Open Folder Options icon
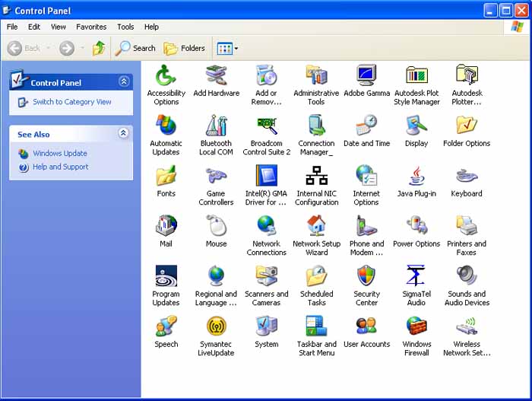 [467, 125]
